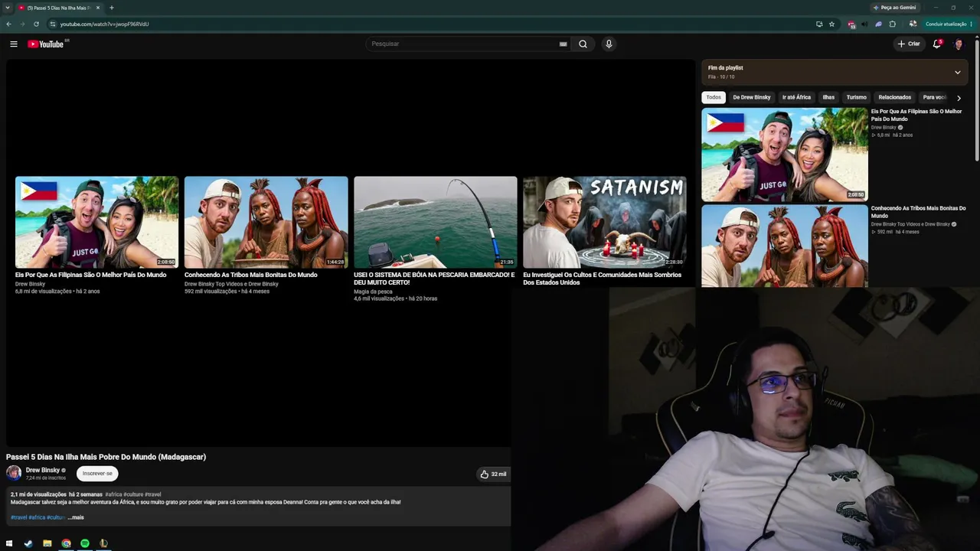Show more filter chips with right arrow
This screenshot has width=980, height=551.
(x=959, y=98)
